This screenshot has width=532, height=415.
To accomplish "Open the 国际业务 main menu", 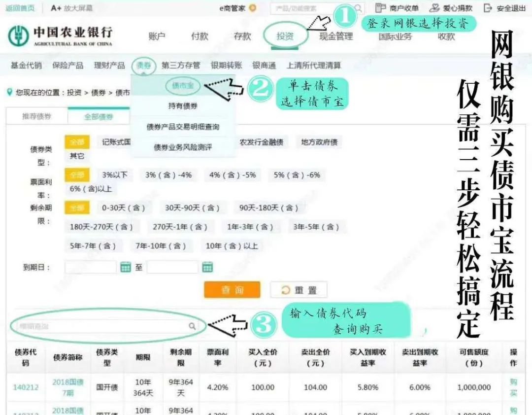I will tap(395, 36).
